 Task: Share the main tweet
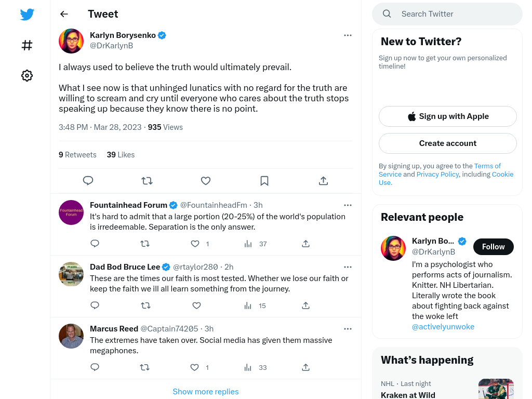click(323, 181)
